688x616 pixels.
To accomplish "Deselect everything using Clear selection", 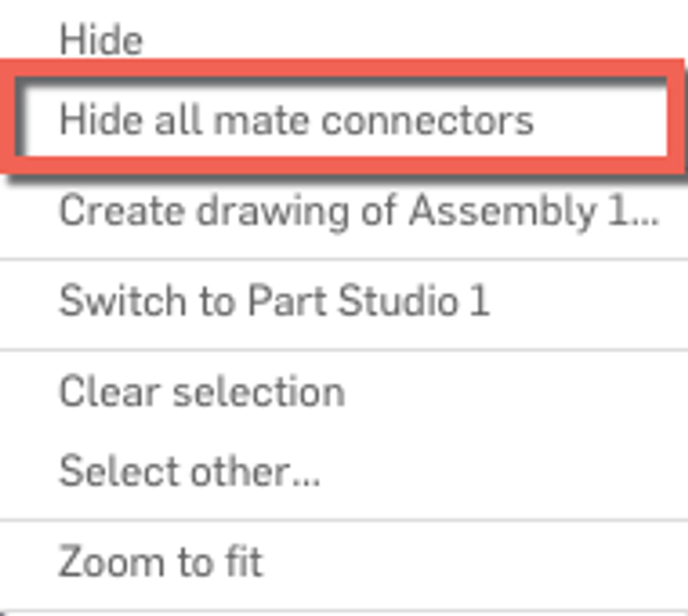I will tap(202, 392).
